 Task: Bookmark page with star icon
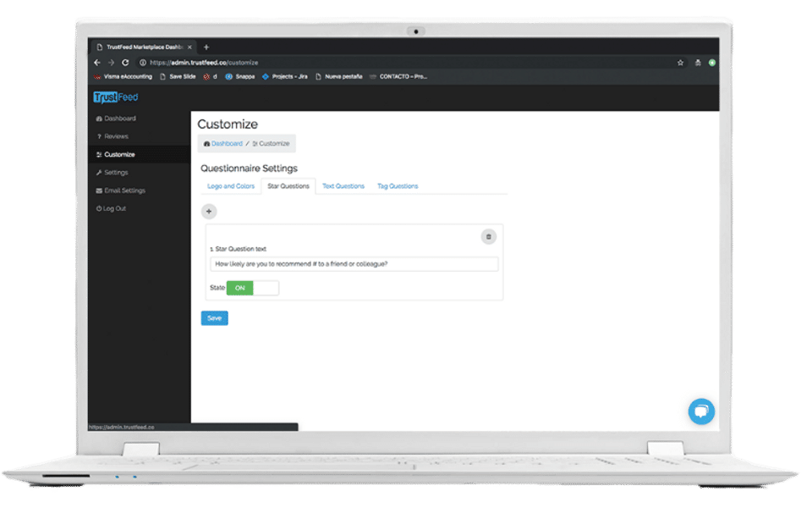pyautogui.click(x=680, y=63)
